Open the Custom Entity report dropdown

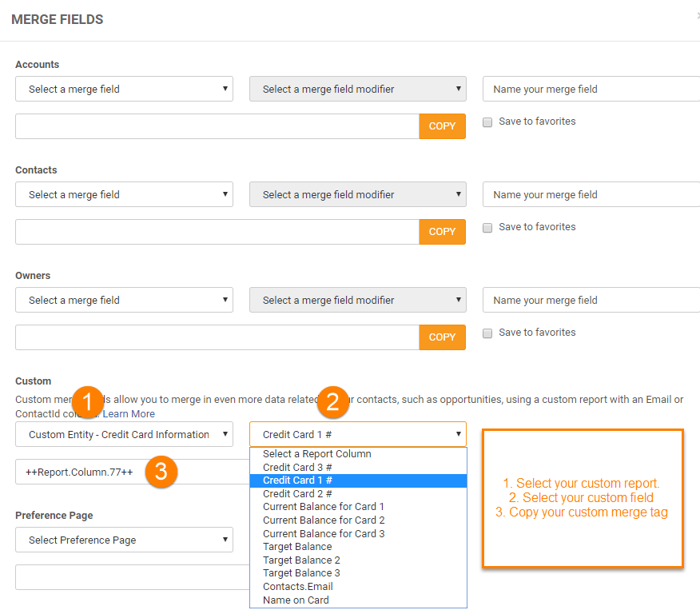[x=124, y=434]
